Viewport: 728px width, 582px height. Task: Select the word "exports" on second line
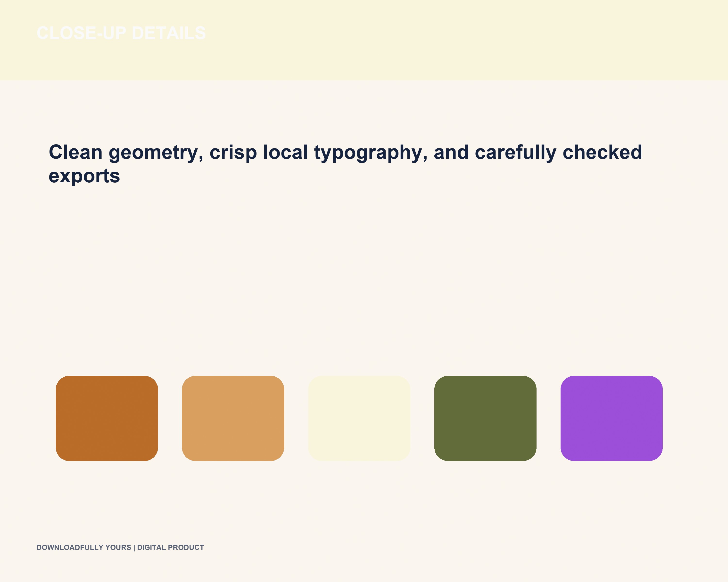84,177
